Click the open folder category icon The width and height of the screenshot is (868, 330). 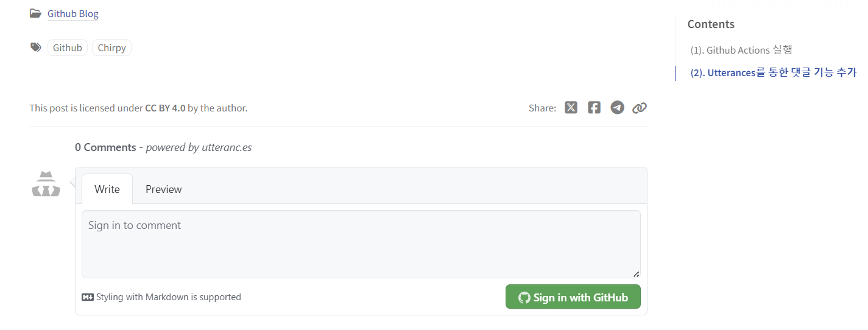click(x=35, y=13)
